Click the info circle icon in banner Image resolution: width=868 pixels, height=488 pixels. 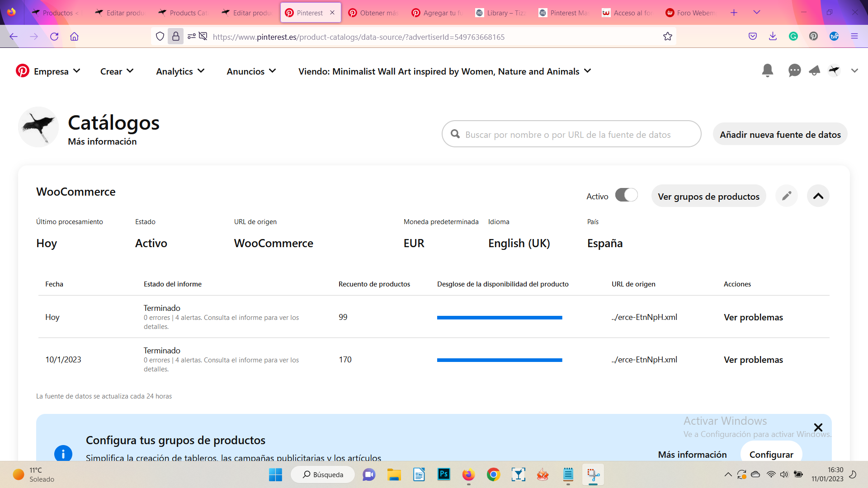click(x=63, y=453)
